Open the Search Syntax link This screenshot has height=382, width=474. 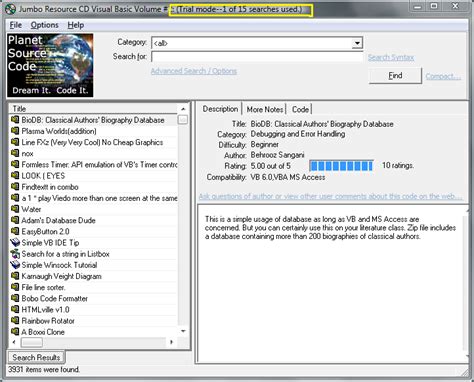391,57
